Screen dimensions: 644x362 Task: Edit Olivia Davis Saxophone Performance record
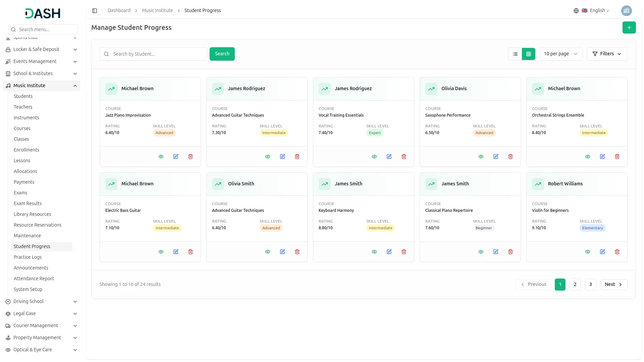(x=496, y=157)
